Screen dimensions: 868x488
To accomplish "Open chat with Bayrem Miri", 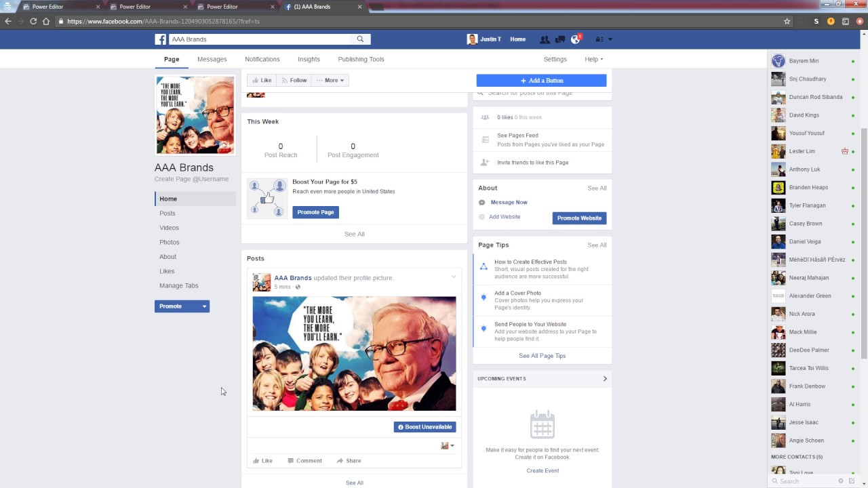I will [x=812, y=61].
